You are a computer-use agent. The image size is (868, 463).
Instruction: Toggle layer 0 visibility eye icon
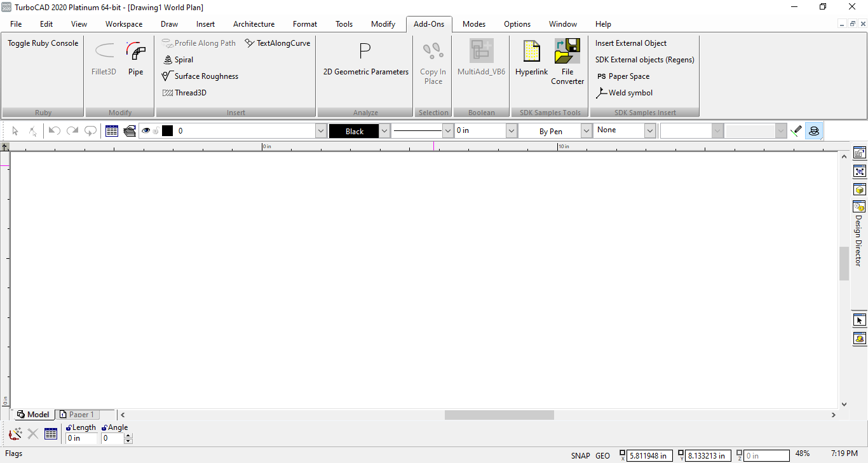pyautogui.click(x=146, y=131)
